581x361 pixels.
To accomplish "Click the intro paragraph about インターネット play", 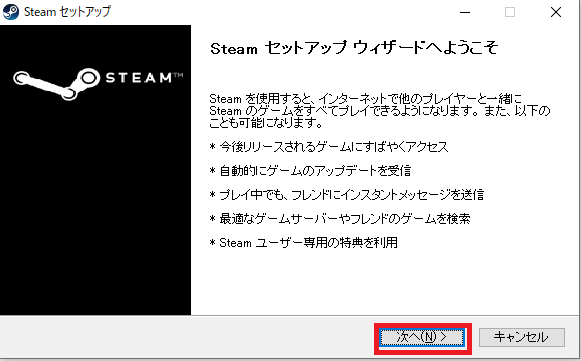I will point(379,111).
